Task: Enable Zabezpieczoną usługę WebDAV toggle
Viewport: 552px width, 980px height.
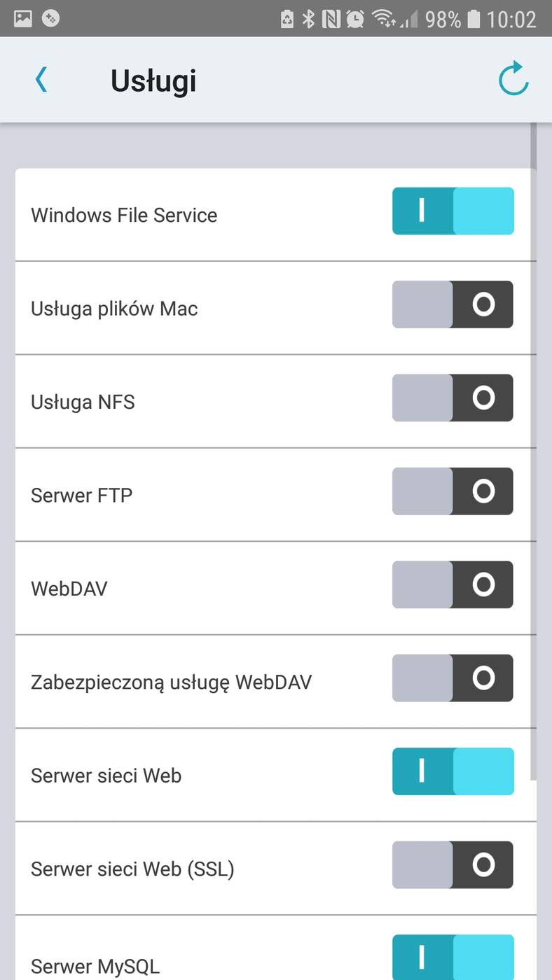Action: [453, 678]
